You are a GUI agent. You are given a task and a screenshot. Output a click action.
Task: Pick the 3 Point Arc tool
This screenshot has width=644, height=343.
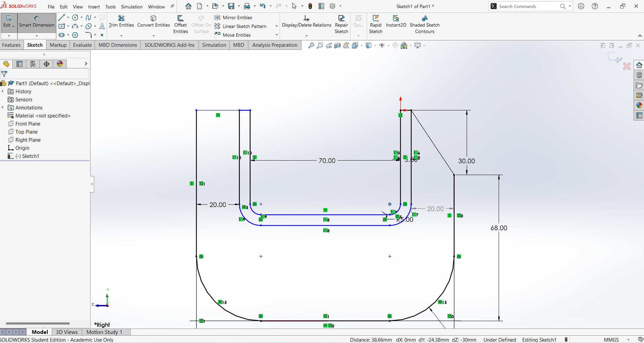(75, 26)
